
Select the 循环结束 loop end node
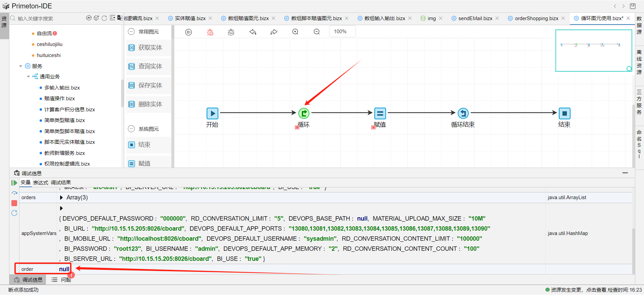(463, 113)
